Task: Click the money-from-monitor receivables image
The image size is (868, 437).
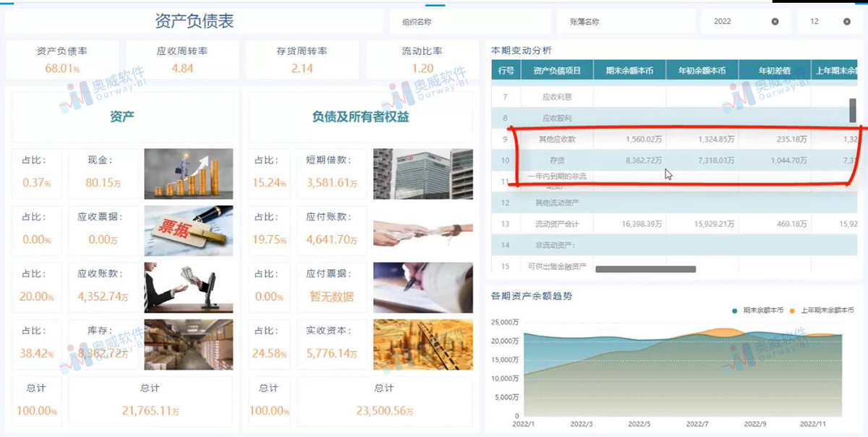Action: (x=189, y=287)
